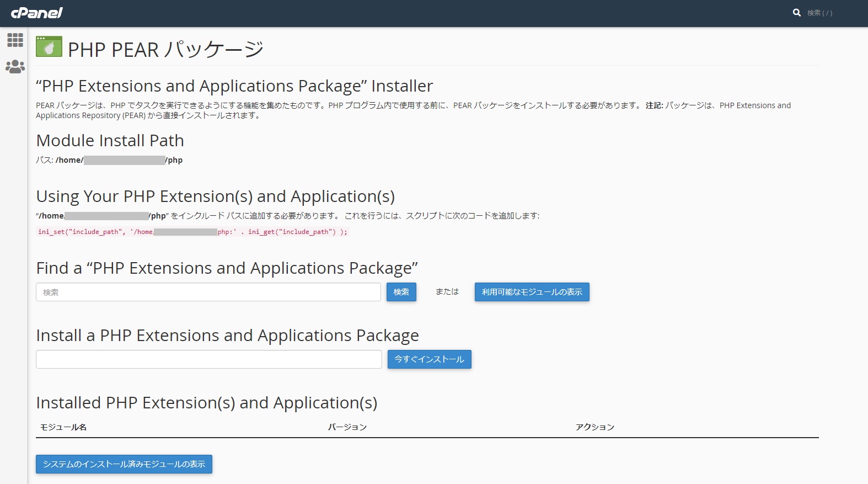Click the PHP PEAR page icon
Viewport: 868px width, 484px height.
[x=49, y=47]
